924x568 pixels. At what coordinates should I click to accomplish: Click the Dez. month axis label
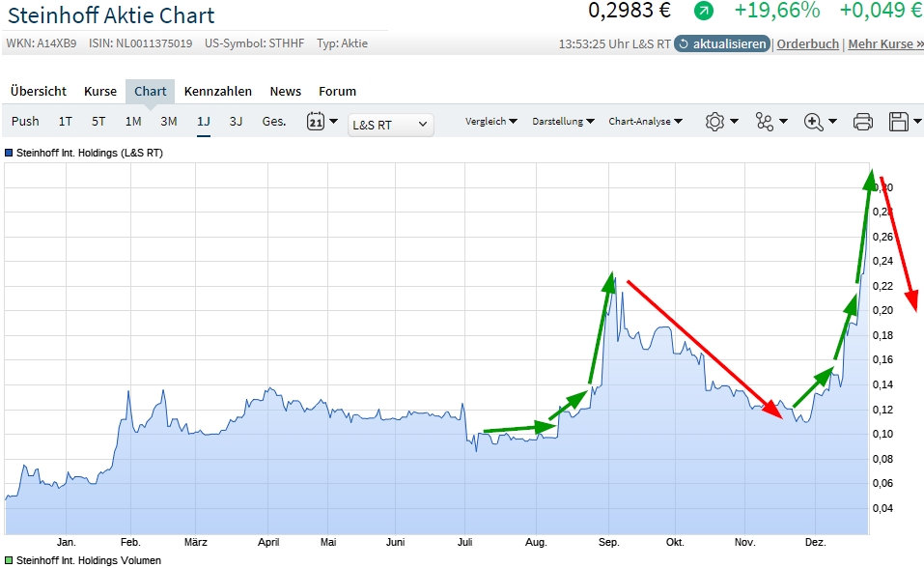coord(816,542)
